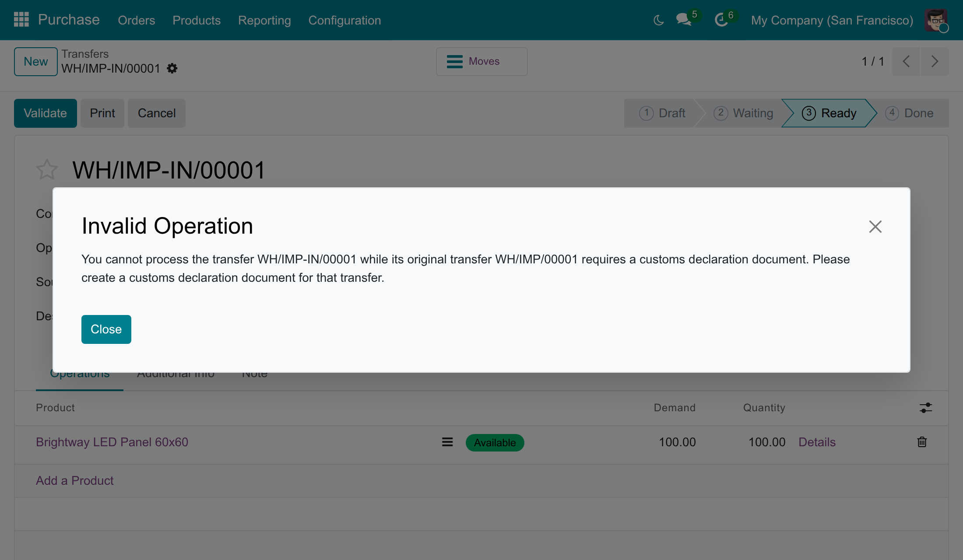Image resolution: width=963 pixels, height=560 pixels.
Task: Click the WH/IMP-IN/00001 breadcrumb title
Action: 111,69
